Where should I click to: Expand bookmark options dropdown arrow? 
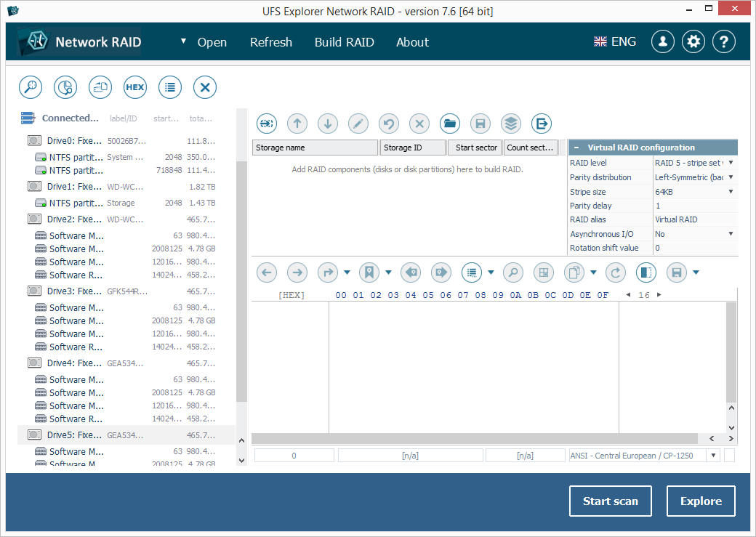pyautogui.click(x=389, y=272)
